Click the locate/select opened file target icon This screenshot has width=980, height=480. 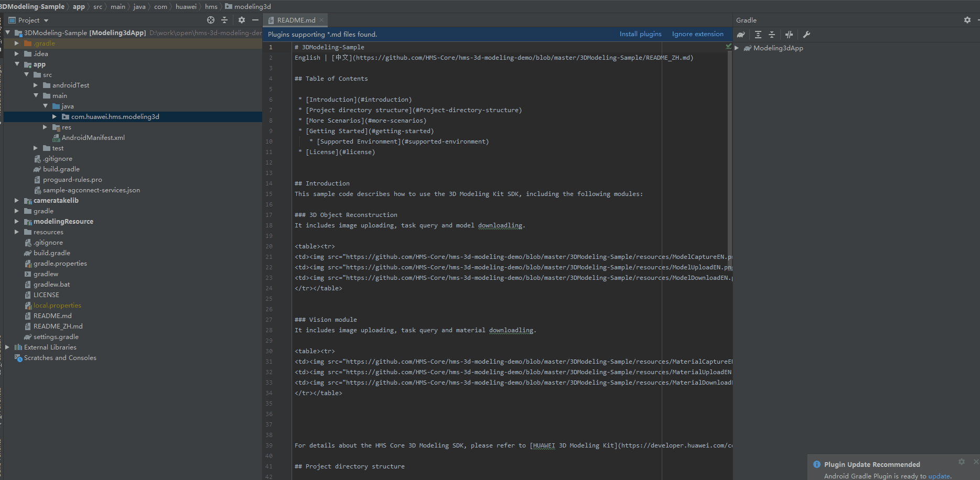pos(211,20)
